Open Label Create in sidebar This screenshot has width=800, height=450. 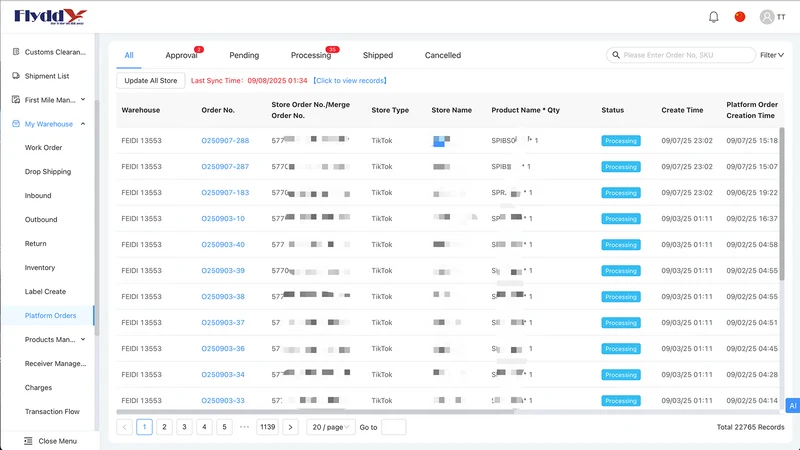[x=45, y=291]
